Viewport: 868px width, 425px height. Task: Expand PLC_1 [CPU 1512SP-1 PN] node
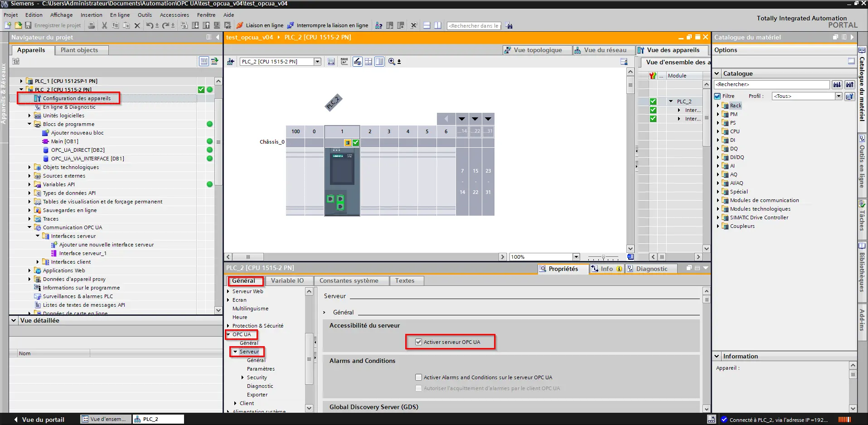pyautogui.click(x=21, y=81)
